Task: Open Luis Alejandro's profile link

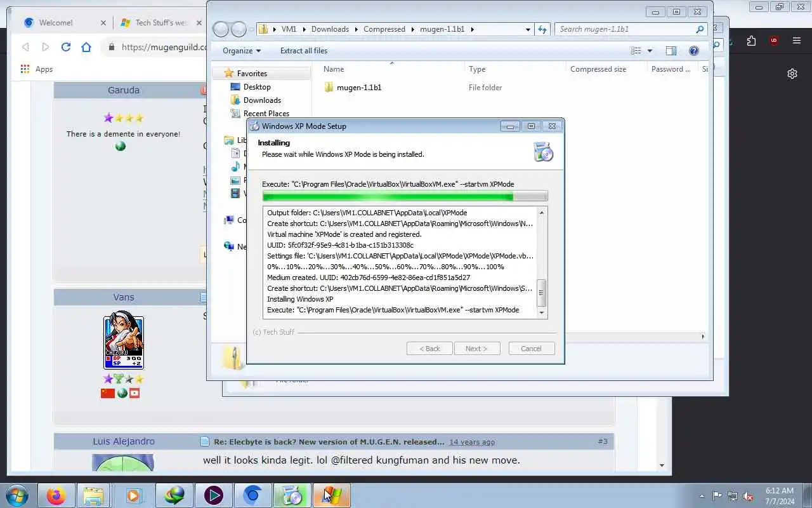Action: click(x=124, y=441)
